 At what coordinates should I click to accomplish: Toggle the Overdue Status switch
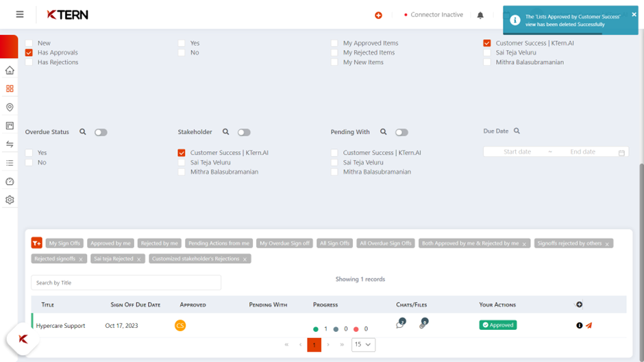(101, 132)
